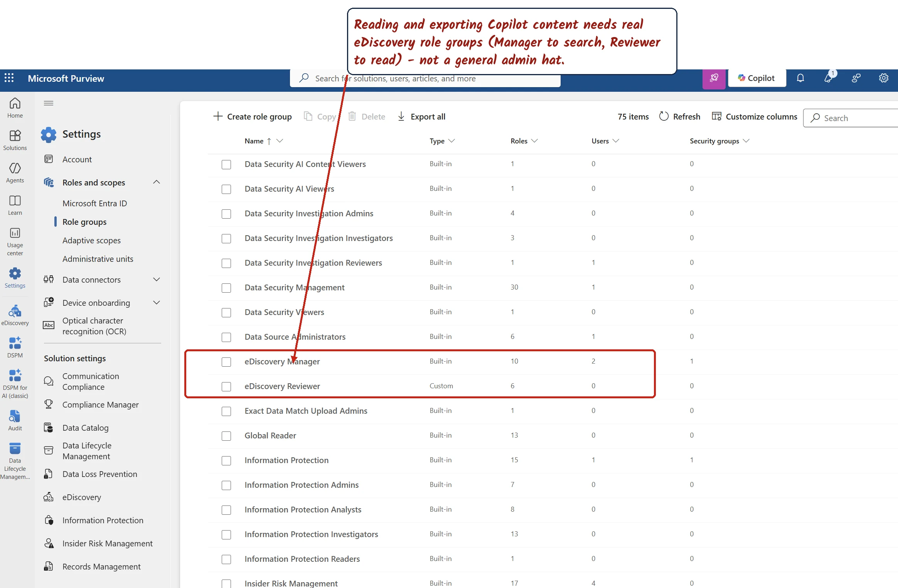This screenshot has height=588, width=898.
Task: Click the purple rocket icon in header
Action: (x=714, y=79)
